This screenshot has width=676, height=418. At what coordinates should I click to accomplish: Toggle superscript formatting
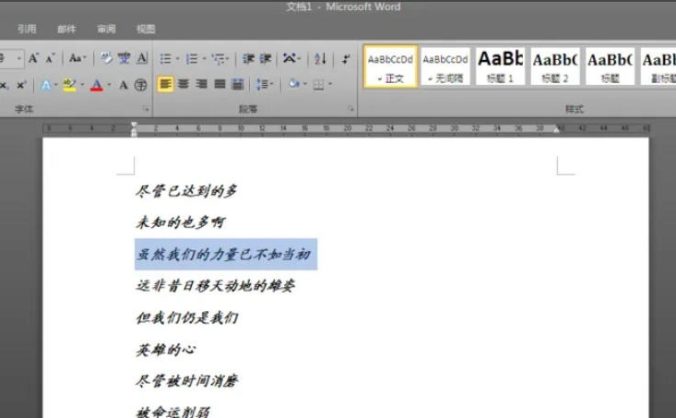click(x=21, y=85)
